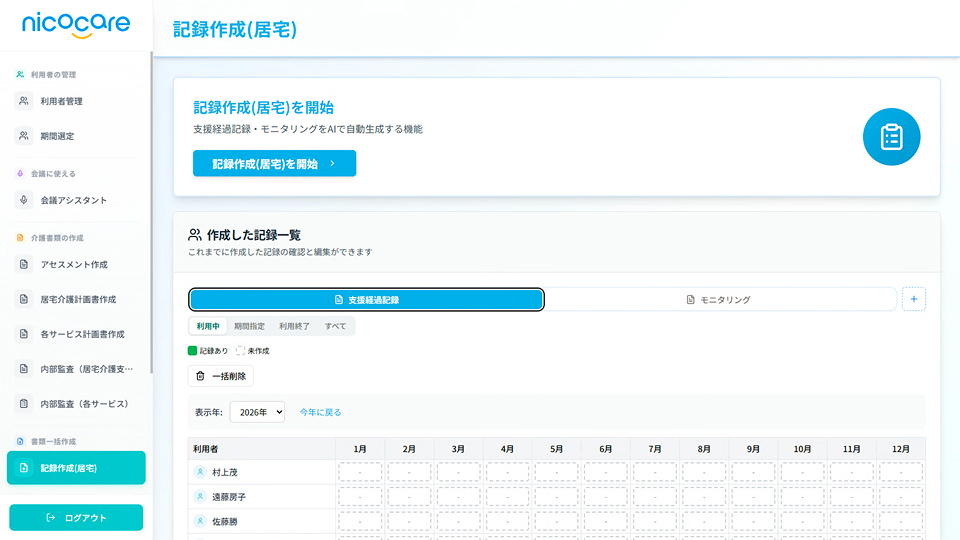This screenshot has height=540, width=960.
Task: Click the avatar icon beside 遠藤房子
Action: click(200, 497)
